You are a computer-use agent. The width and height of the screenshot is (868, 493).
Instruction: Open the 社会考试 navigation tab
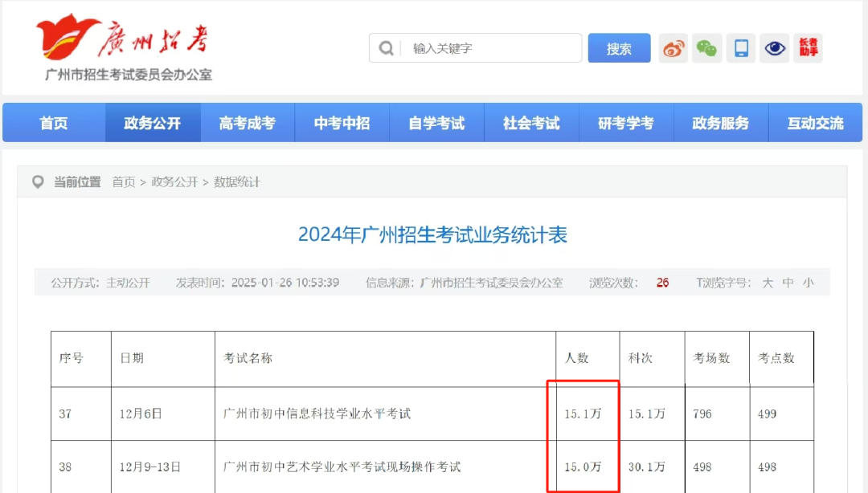coord(531,123)
